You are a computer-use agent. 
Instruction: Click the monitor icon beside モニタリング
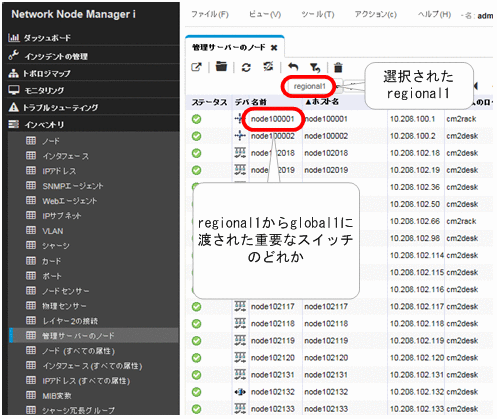point(14,90)
